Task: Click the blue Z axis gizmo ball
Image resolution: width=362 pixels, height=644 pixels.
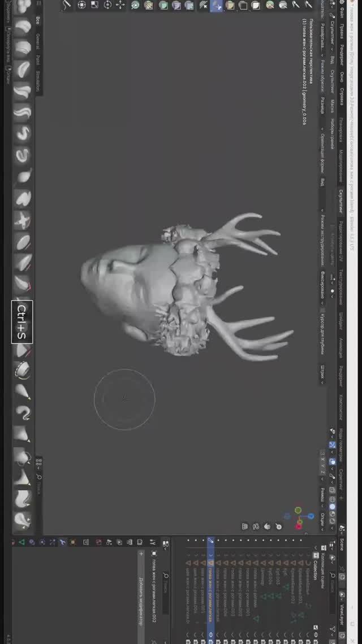Action: click(x=311, y=516)
